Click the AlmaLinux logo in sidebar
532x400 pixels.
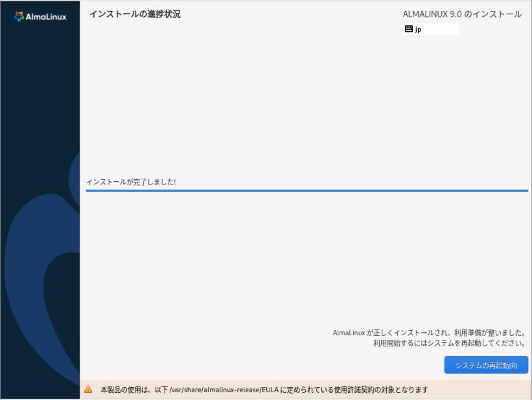coord(40,16)
